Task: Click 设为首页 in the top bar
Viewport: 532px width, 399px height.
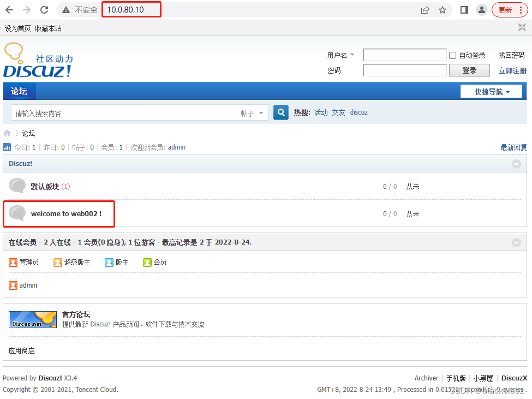Action: coord(17,28)
